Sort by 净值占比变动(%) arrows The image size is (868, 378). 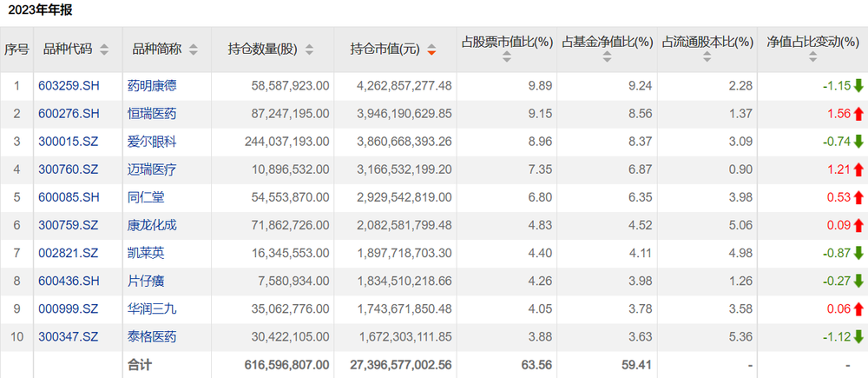pos(812,56)
